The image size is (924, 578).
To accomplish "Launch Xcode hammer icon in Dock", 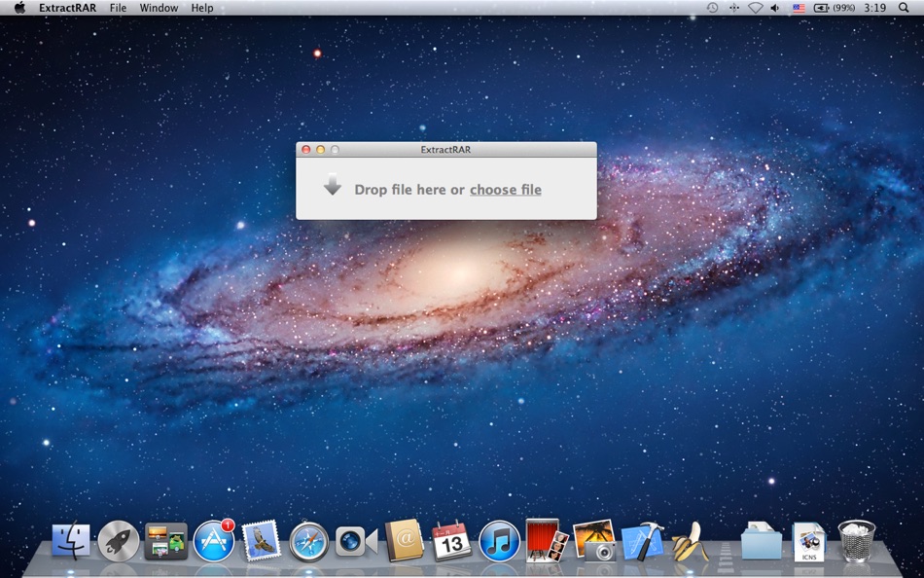I will tap(642, 541).
